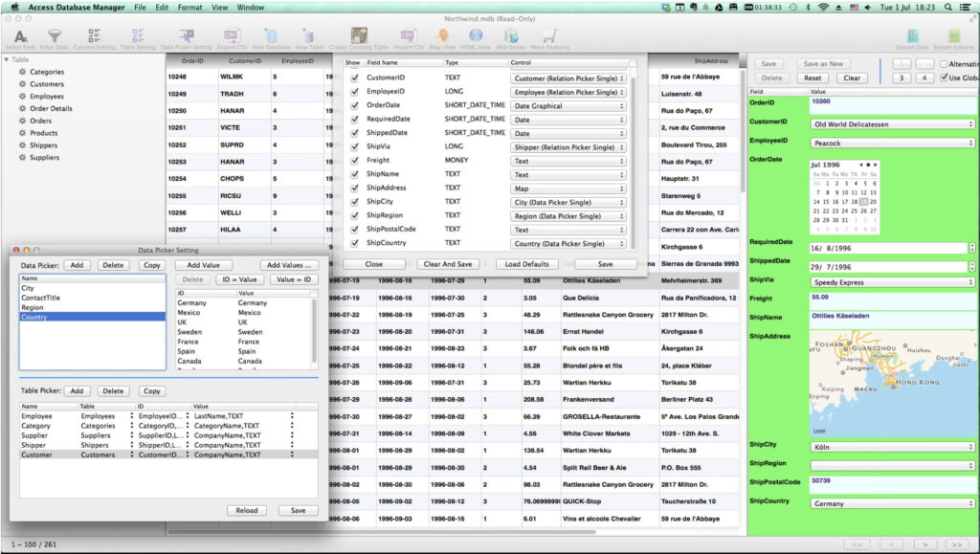Image resolution: width=980 pixels, height=554 pixels.
Task: Open Table Setting from the toolbar
Action: [x=138, y=38]
